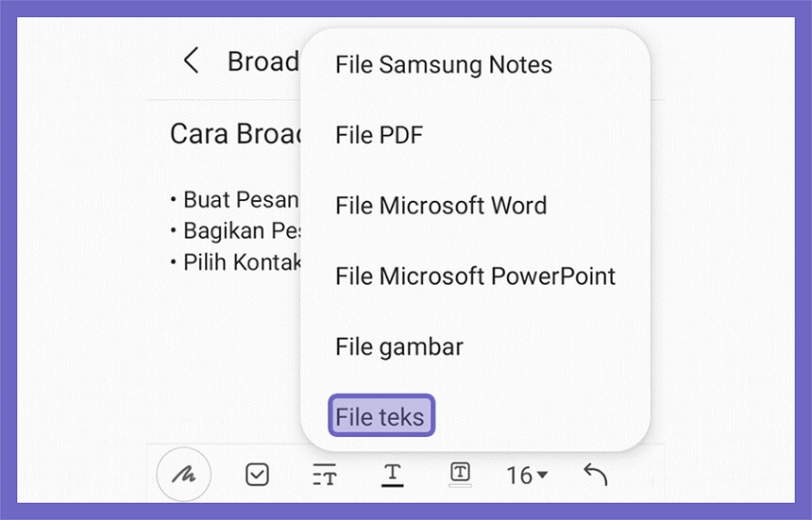Insert a checkbox list item
This screenshot has width=812, height=520.
click(257, 474)
